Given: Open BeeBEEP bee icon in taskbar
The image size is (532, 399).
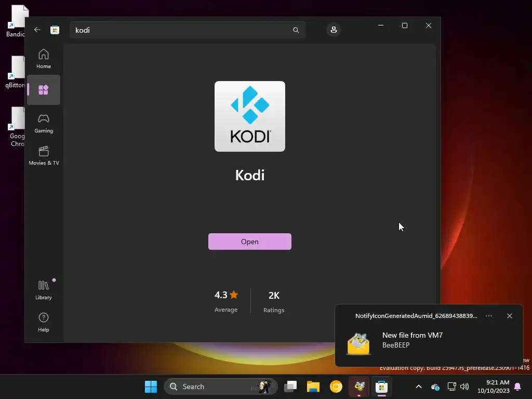Looking at the screenshot, I should pos(359,387).
